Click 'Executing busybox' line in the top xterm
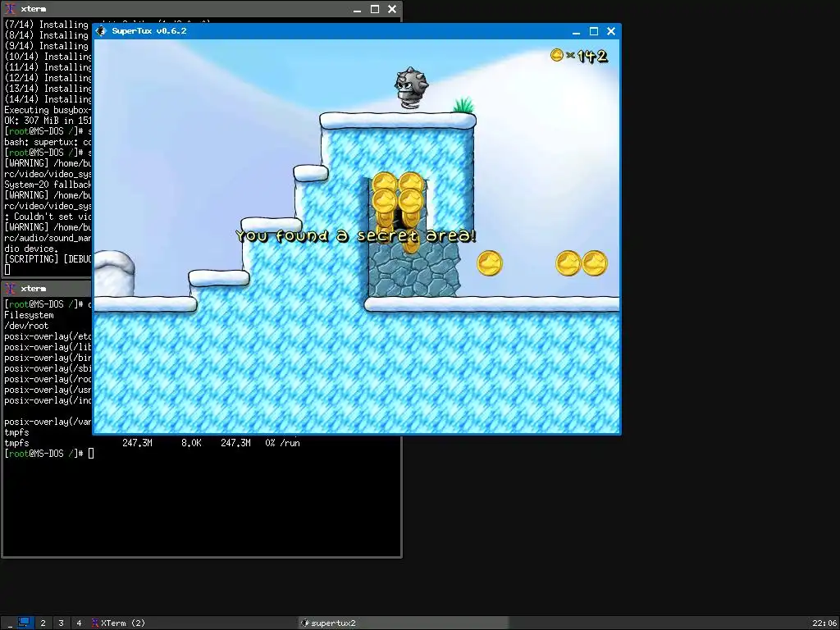The width and height of the screenshot is (840, 630). [x=47, y=110]
